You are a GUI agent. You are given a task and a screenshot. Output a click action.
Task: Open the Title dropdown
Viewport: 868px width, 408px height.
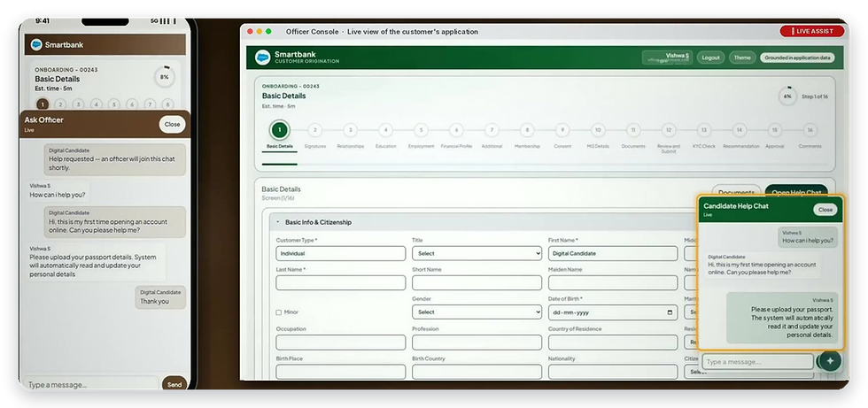(x=477, y=253)
